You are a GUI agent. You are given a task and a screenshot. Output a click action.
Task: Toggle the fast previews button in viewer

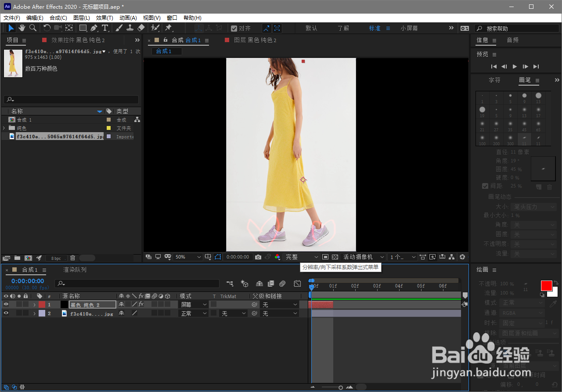pos(432,257)
